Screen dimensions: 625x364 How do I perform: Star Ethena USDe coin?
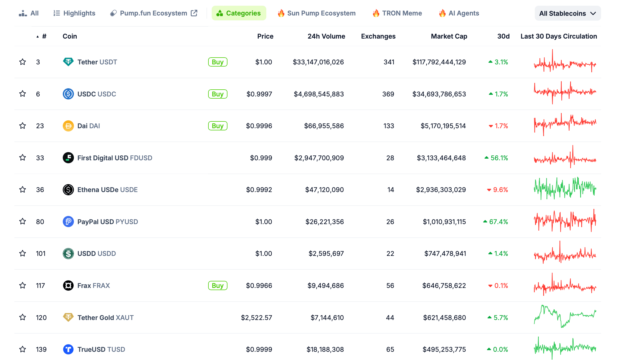pyautogui.click(x=23, y=190)
